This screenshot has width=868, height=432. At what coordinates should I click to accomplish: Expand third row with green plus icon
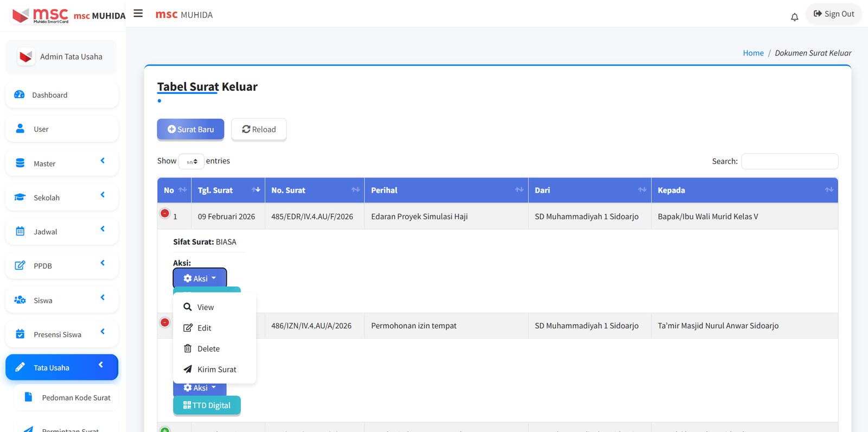165,430
